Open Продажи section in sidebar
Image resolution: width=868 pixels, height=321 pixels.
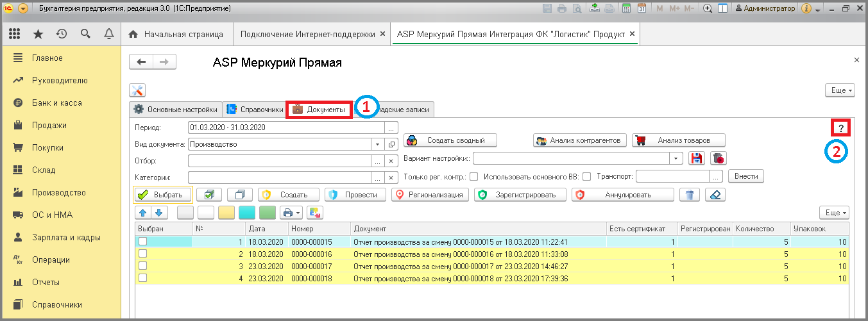click(49, 125)
